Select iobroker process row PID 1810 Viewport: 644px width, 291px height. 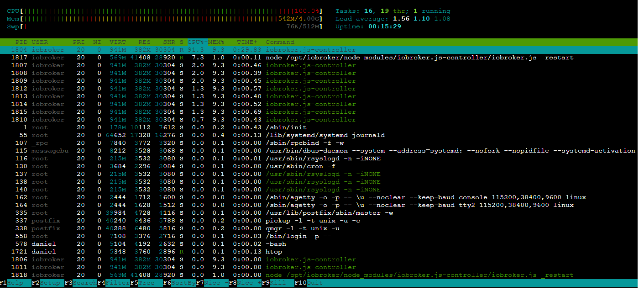click(319, 120)
